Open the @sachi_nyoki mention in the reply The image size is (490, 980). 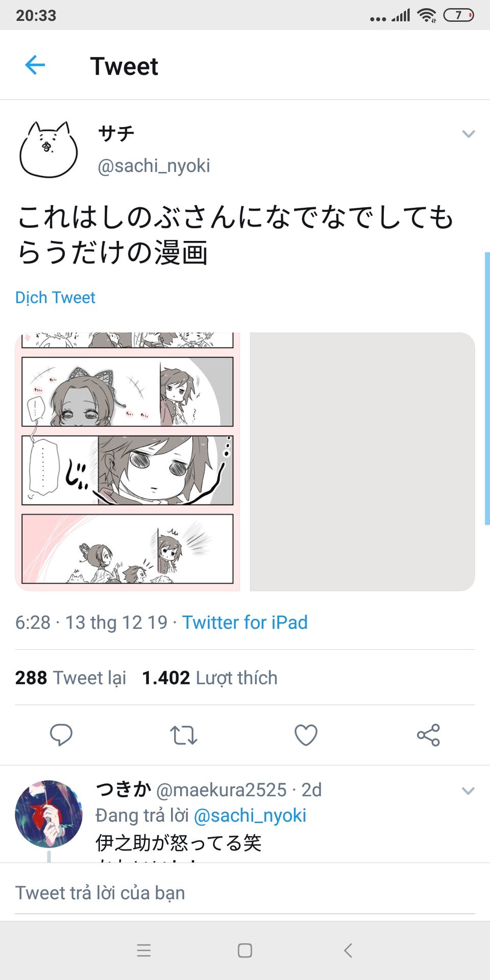tap(250, 816)
